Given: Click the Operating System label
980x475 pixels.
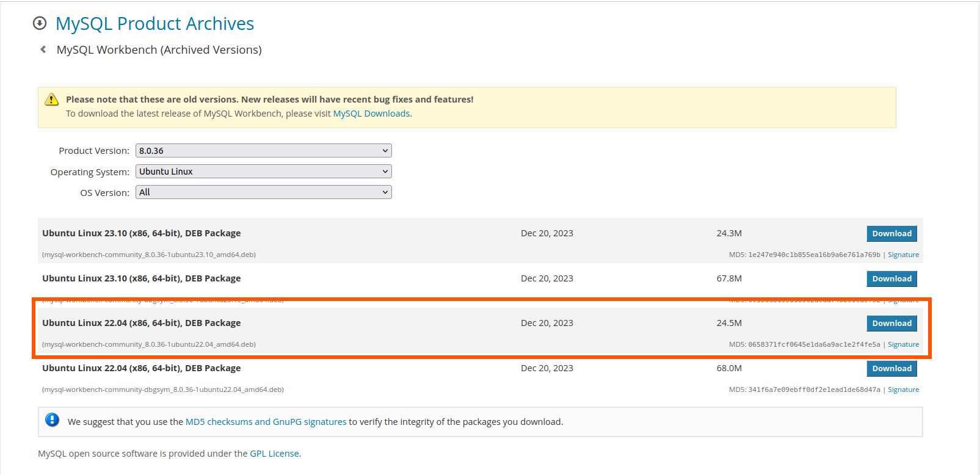Looking at the screenshot, I should coord(90,172).
